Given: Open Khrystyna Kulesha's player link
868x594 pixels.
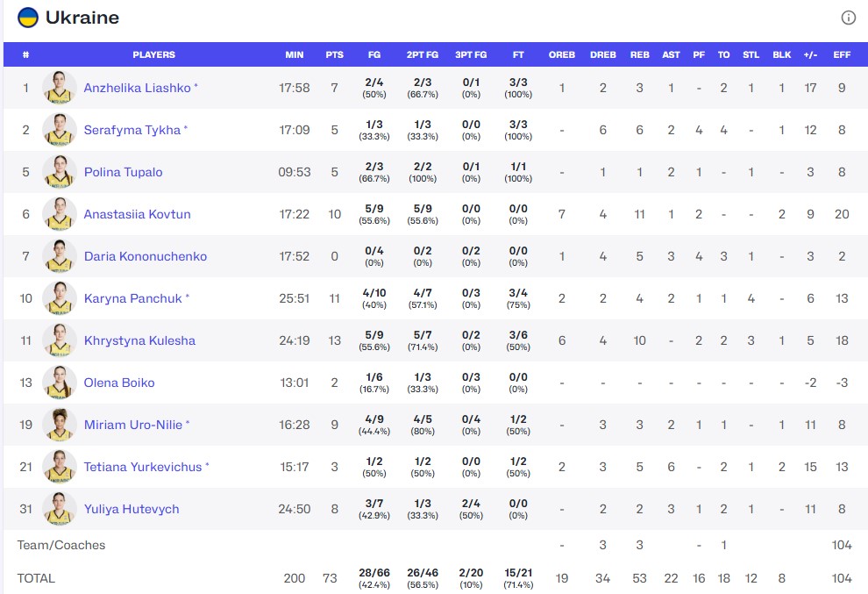Looking at the screenshot, I should [x=139, y=340].
